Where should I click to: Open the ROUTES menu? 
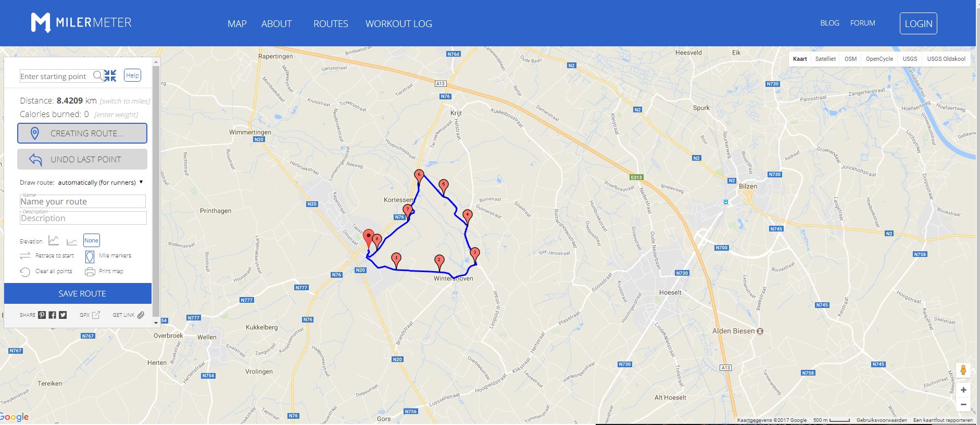[331, 23]
